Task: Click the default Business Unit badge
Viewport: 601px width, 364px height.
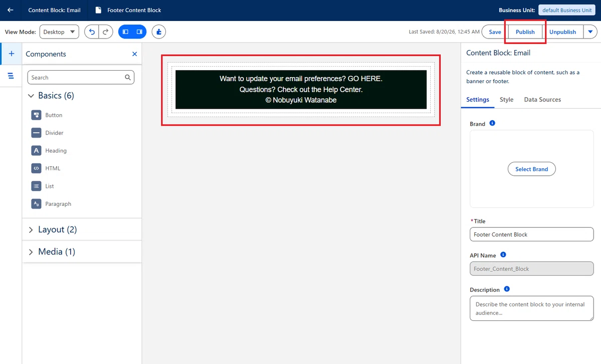Action: (567, 10)
